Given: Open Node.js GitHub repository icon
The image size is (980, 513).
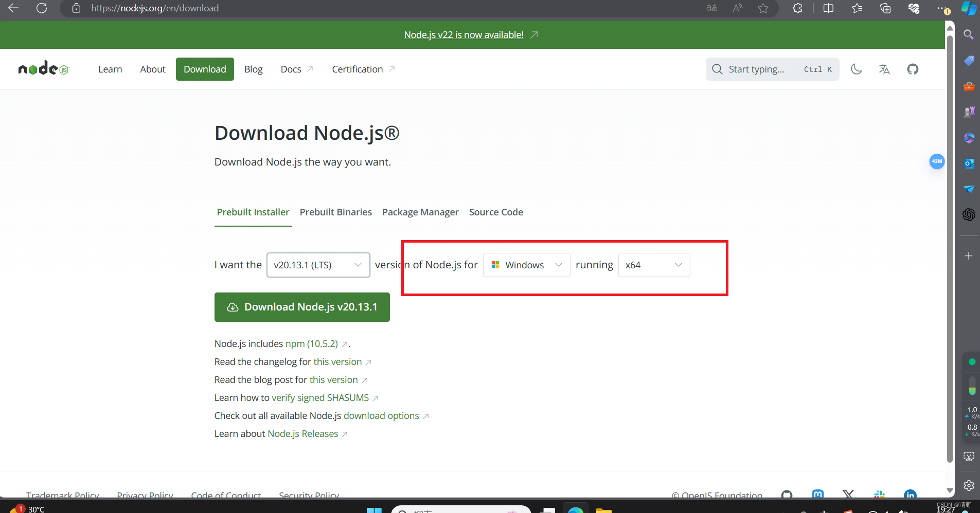Looking at the screenshot, I should point(913,69).
